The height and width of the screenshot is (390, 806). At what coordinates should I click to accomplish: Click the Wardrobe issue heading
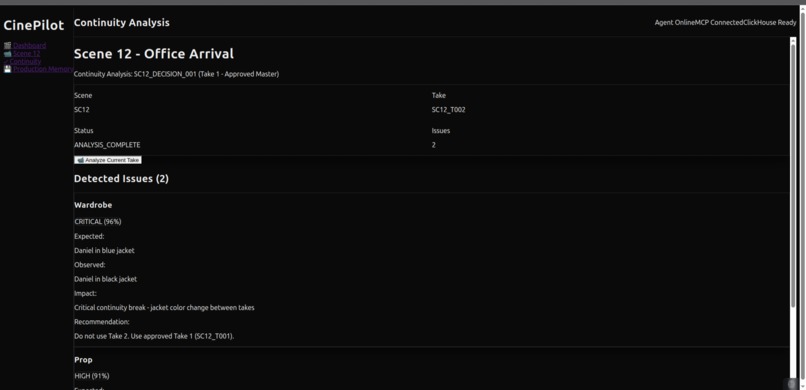(93, 205)
